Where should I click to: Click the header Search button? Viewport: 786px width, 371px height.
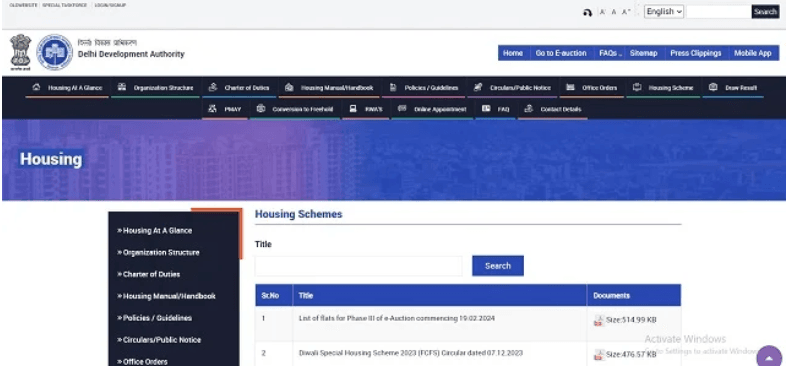coord(765,12)
